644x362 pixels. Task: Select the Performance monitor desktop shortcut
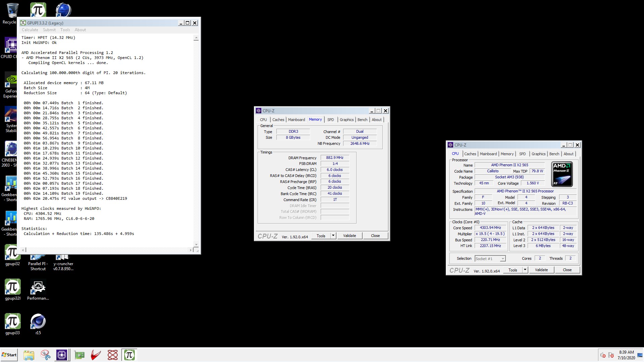38,290
